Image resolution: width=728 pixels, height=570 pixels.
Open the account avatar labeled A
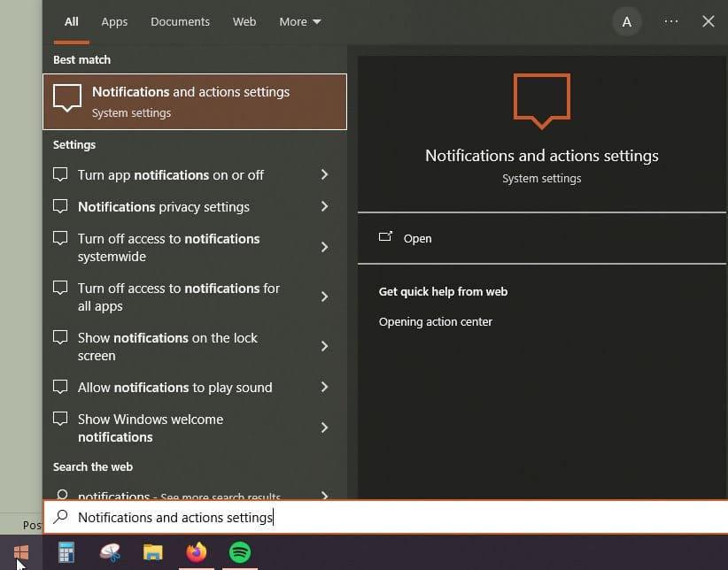point(627,22)
